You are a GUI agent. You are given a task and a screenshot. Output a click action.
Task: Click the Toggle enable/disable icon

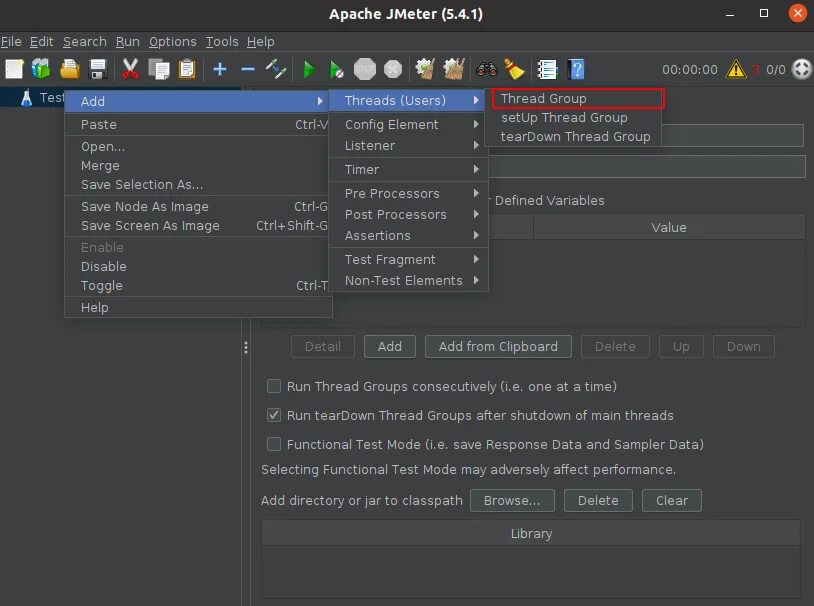pos(276,69)
